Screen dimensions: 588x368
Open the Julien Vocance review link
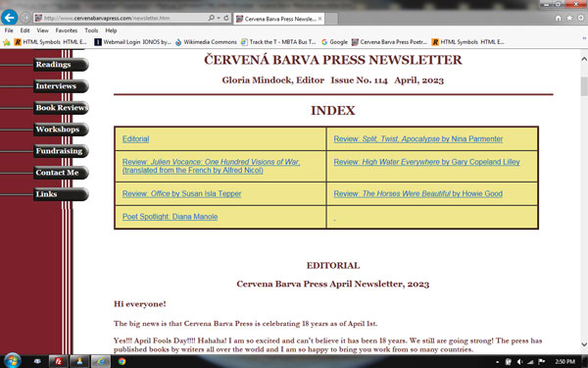(211, 166)
